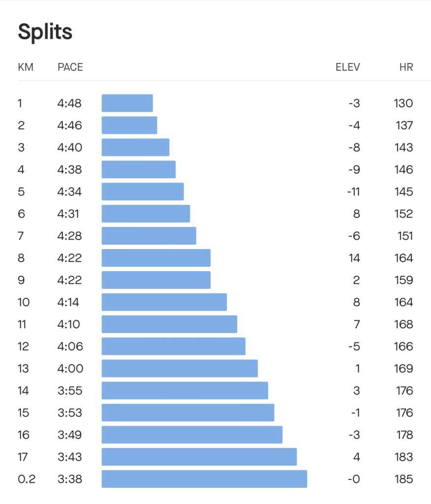Click the elevation value 14 in row 8
The width and height of the screenshot is (431, 504).
tap(354, 258)
